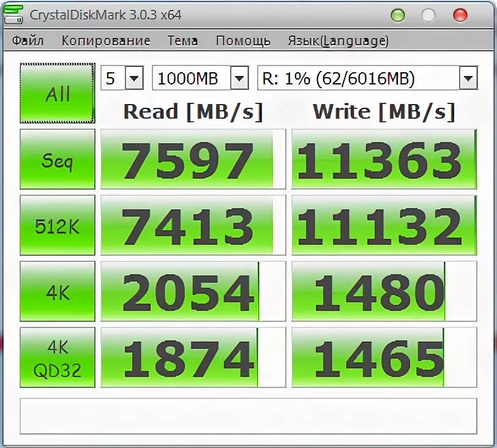Open the Язык(Language) menu
Image resolution: width=497 pixels, height=448 pixels.
click(338, 41)
